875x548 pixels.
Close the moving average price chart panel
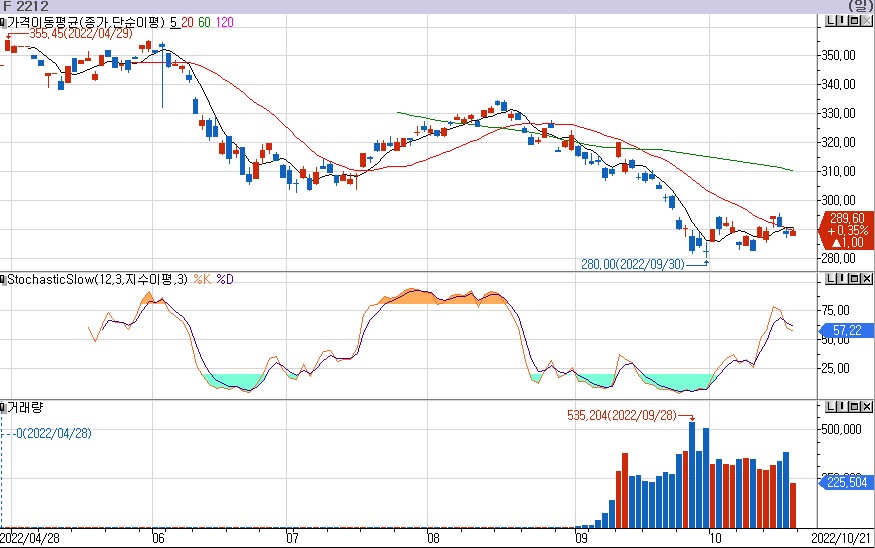(x=866, y=21)
